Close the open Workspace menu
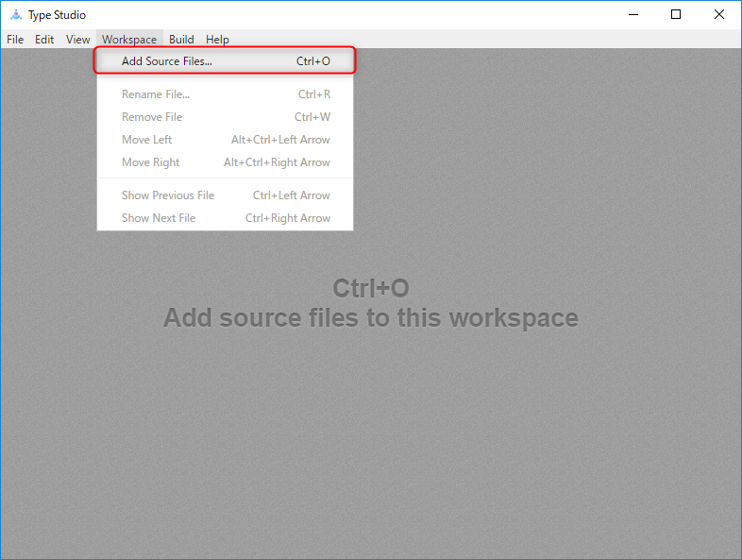 [x=129, y=40]
